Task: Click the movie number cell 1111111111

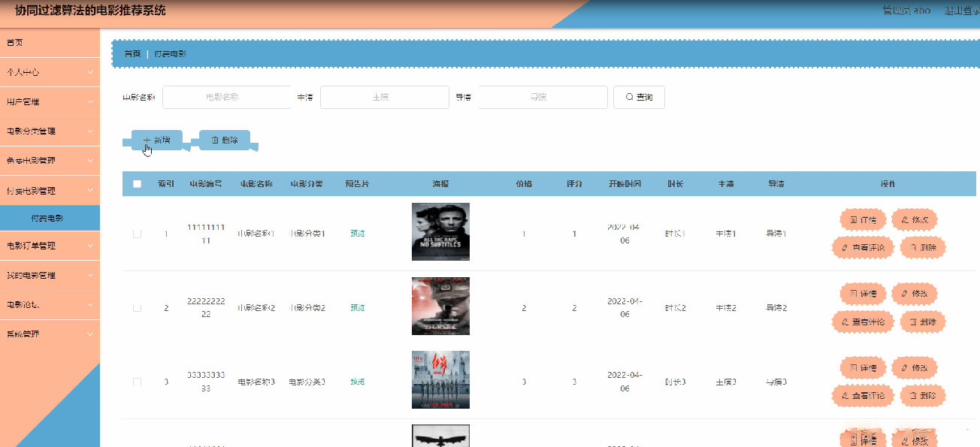Action: [x=205, y=234]
